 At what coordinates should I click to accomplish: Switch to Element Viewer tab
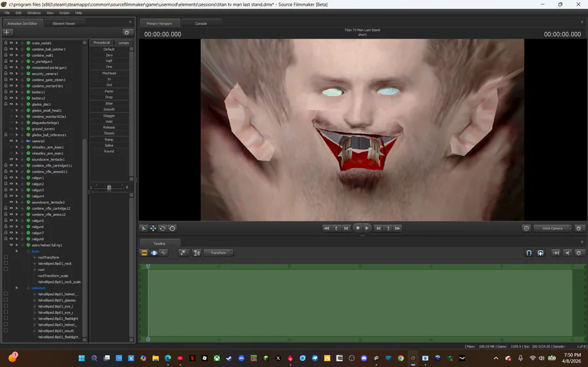(64, 24)
